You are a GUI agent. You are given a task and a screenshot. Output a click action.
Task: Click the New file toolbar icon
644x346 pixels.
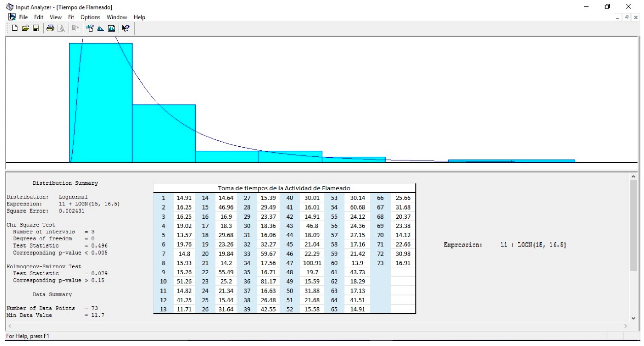(15, 28)
